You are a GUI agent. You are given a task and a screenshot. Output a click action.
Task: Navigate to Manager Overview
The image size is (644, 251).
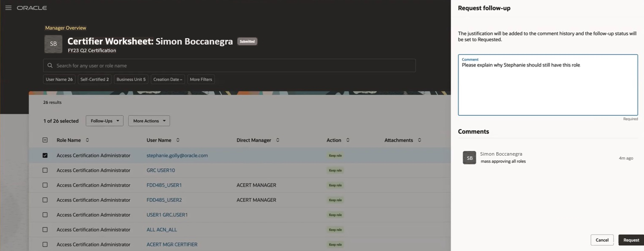65,27
